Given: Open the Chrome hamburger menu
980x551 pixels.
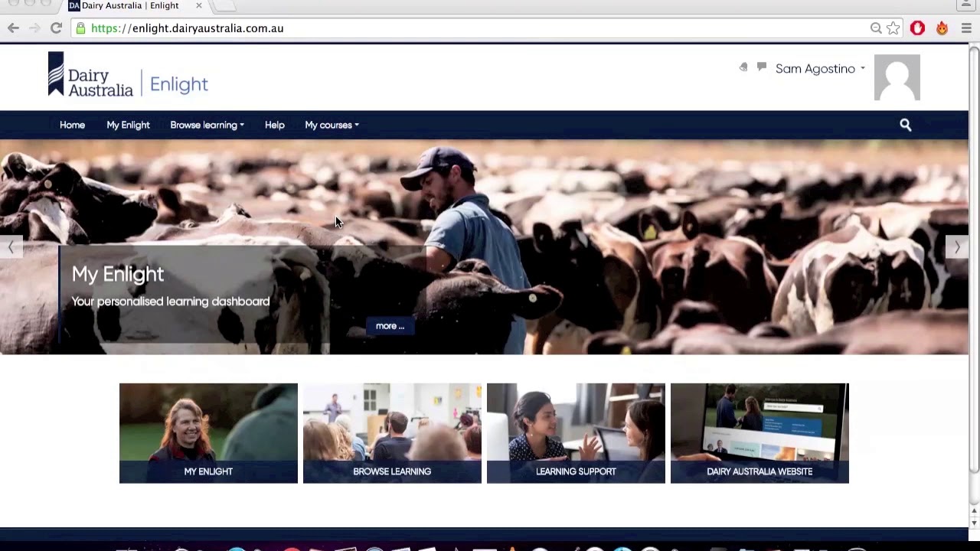Looking at the screenshot, I should coord(966,28).
